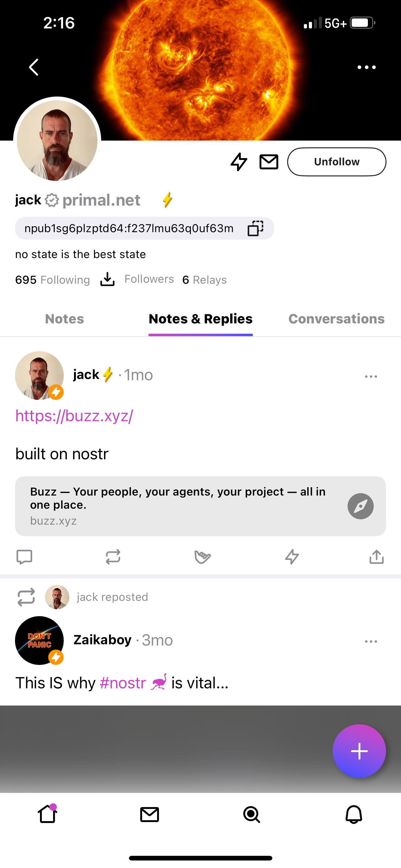Reply to jack's buzz.xyz note
This screenshot has height=868, width=401.
pyautogui.click(x=24, y=557)
